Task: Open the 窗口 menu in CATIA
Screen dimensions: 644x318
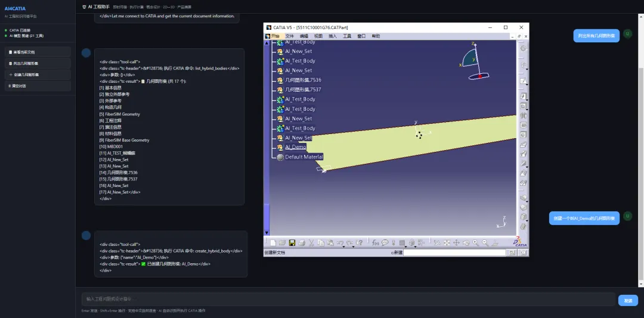Action: (x=361, y=36)
